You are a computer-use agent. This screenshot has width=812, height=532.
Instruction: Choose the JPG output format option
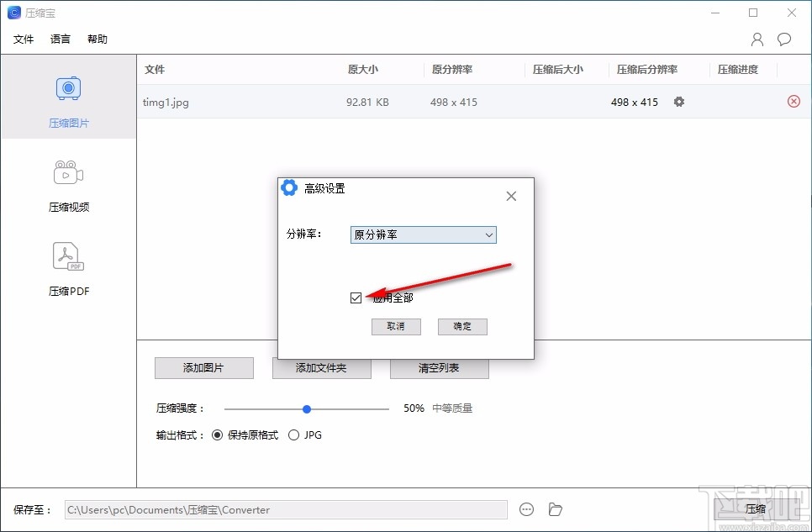(293, 435)
